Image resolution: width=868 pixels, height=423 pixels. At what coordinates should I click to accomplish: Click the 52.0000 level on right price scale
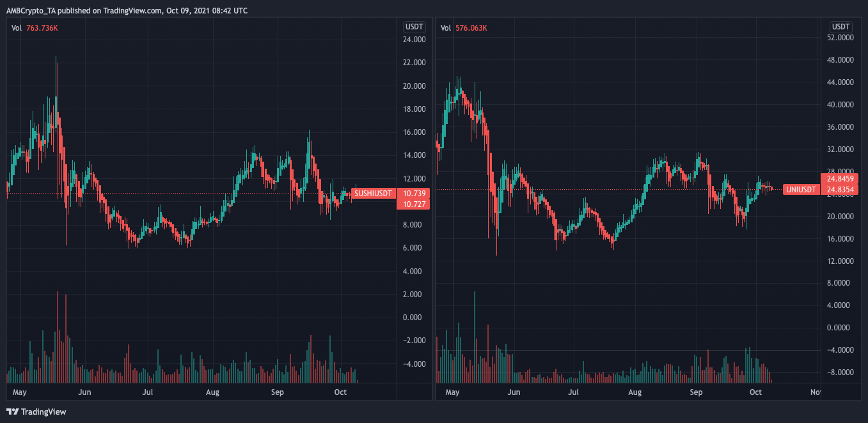[x=840, y=38]
